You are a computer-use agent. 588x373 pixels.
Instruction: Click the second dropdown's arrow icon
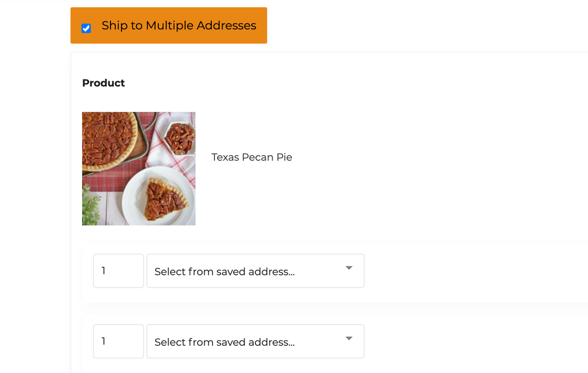pyautogui.click(x=349, y=339)
